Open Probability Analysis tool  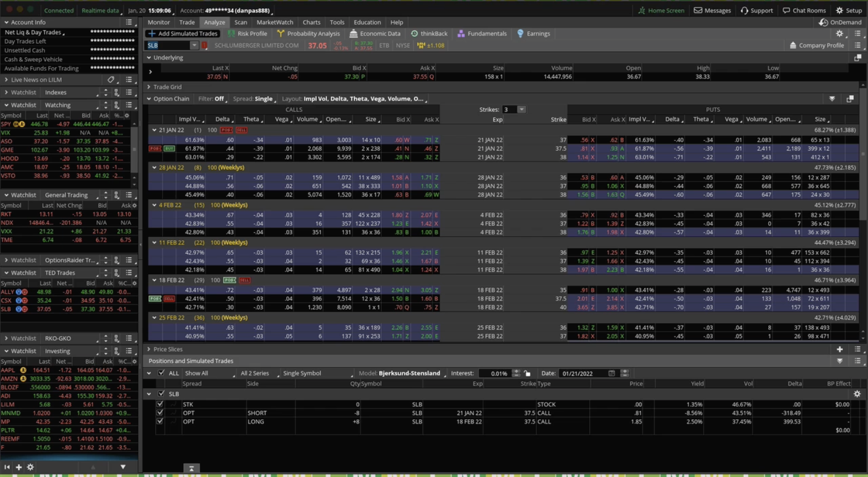[x=308, y=33]
